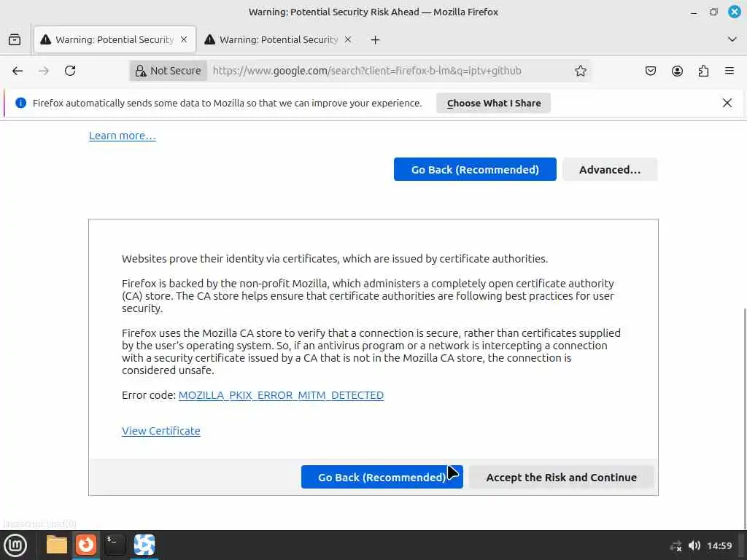Launch the Terminal from taskbar
The image size is (747, 560).
click(115, 545)
